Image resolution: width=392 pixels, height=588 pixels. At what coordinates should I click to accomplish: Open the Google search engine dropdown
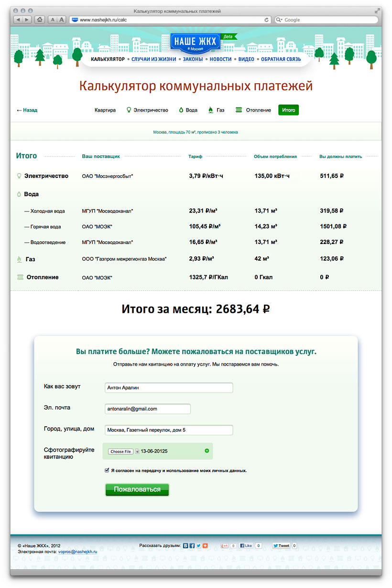(x=279, y=20)
